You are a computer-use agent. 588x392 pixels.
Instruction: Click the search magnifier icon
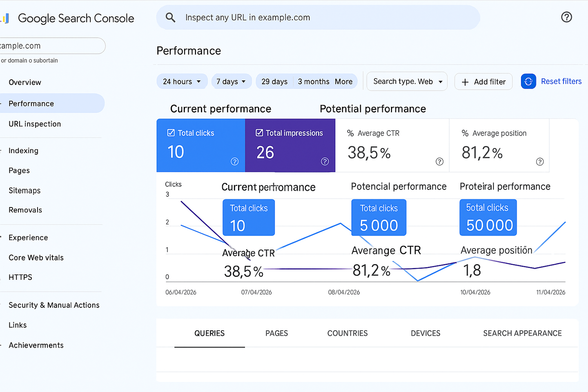point(171,18)
